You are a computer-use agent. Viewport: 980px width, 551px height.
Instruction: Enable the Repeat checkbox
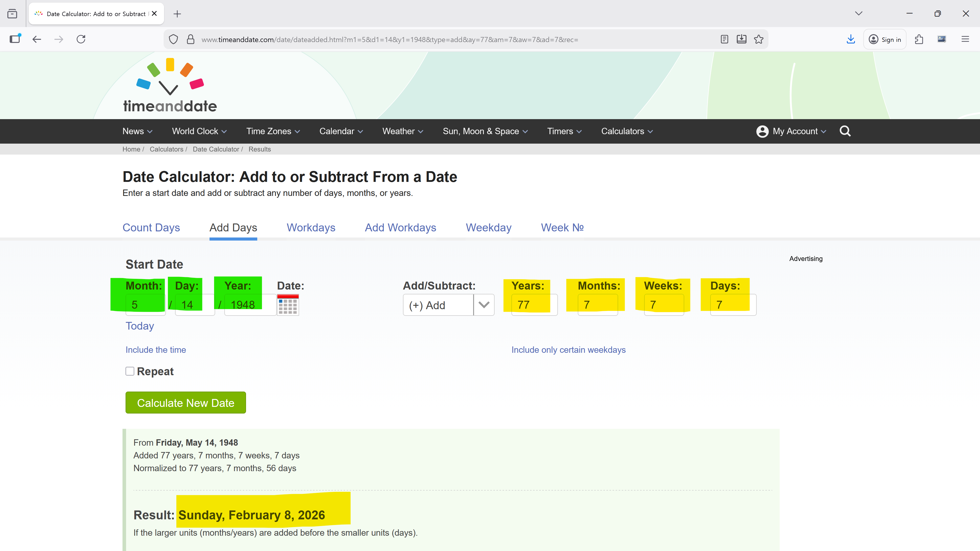[130, 371]
